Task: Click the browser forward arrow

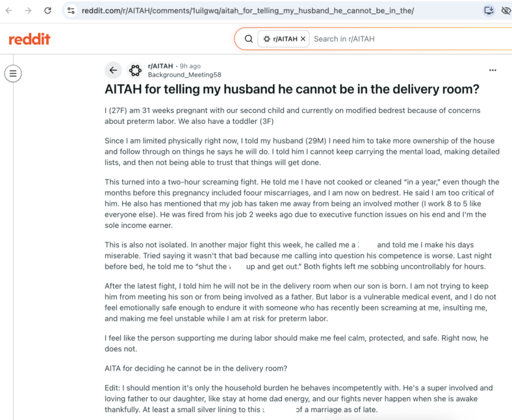Action: (28, 11)
